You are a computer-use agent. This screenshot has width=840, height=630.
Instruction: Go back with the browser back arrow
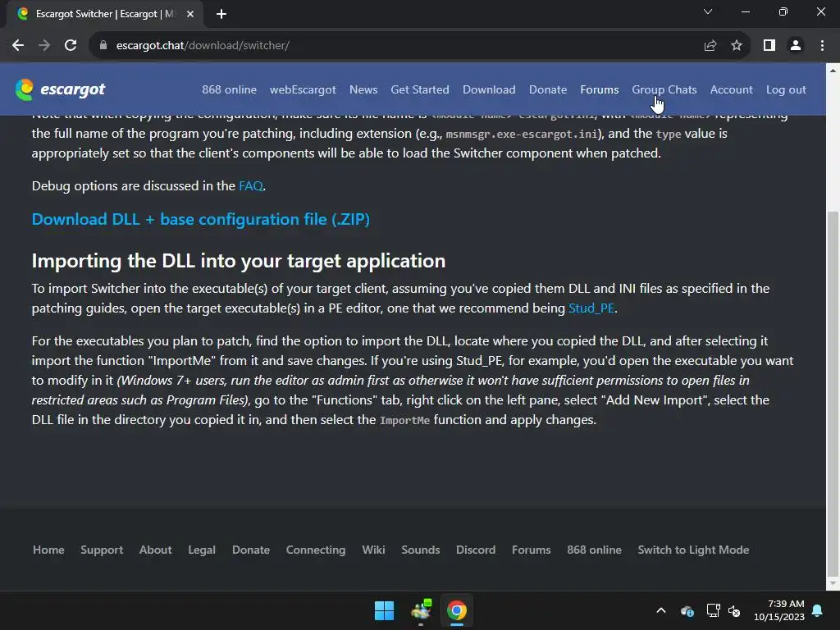tap(18, 46)
